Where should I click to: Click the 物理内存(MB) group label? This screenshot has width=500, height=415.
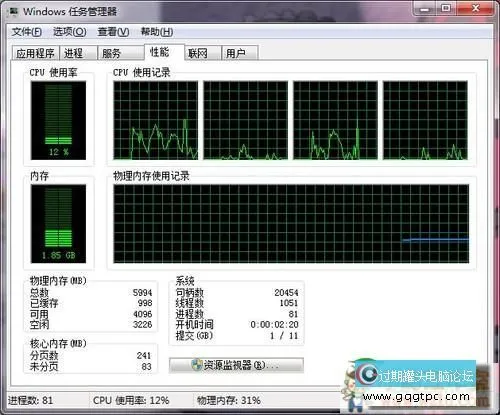(58, 281)
